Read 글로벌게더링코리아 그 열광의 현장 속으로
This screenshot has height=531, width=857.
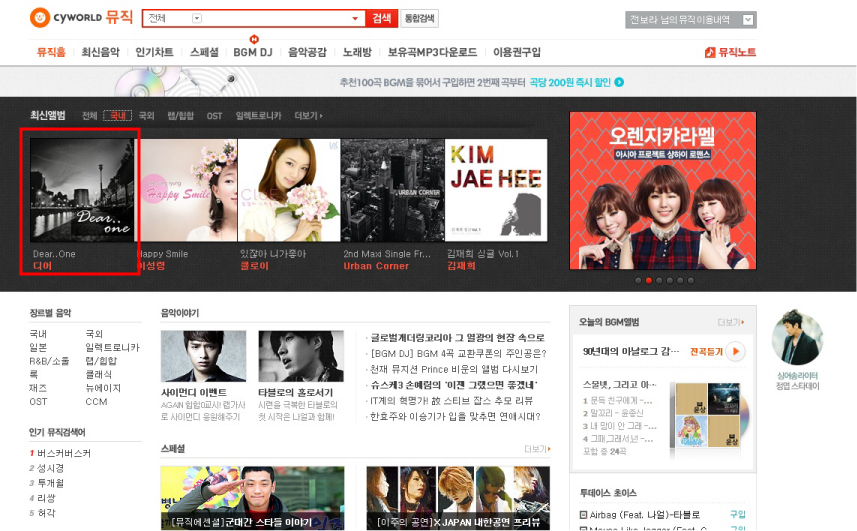pyautogui.click(x=457, y=338)
